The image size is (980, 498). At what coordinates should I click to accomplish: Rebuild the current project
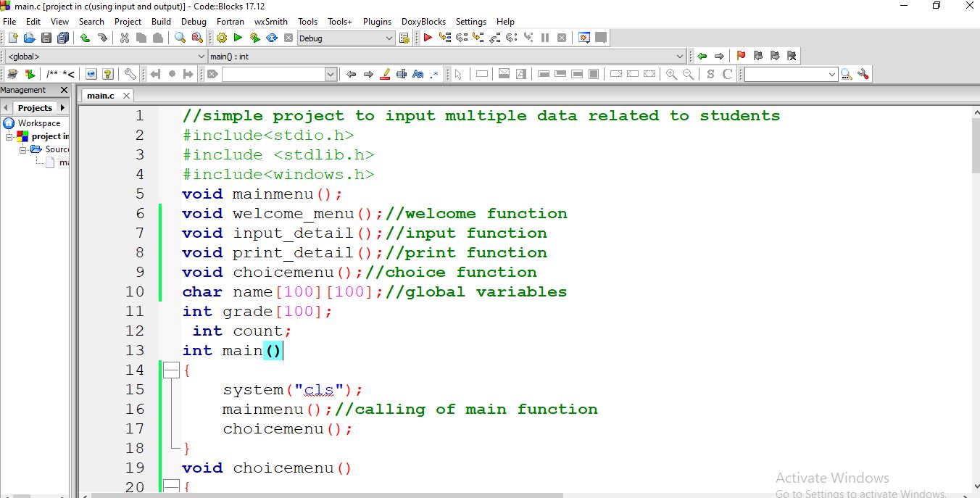pos(271,37)
